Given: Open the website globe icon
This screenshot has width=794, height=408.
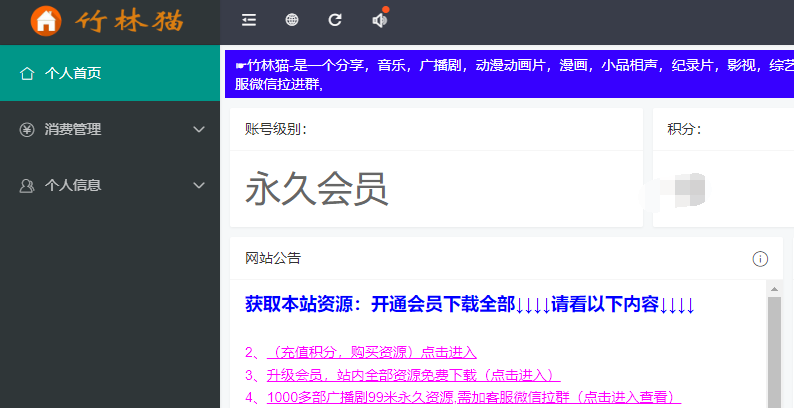Looking at the screenshot, I should click(292, 20).
